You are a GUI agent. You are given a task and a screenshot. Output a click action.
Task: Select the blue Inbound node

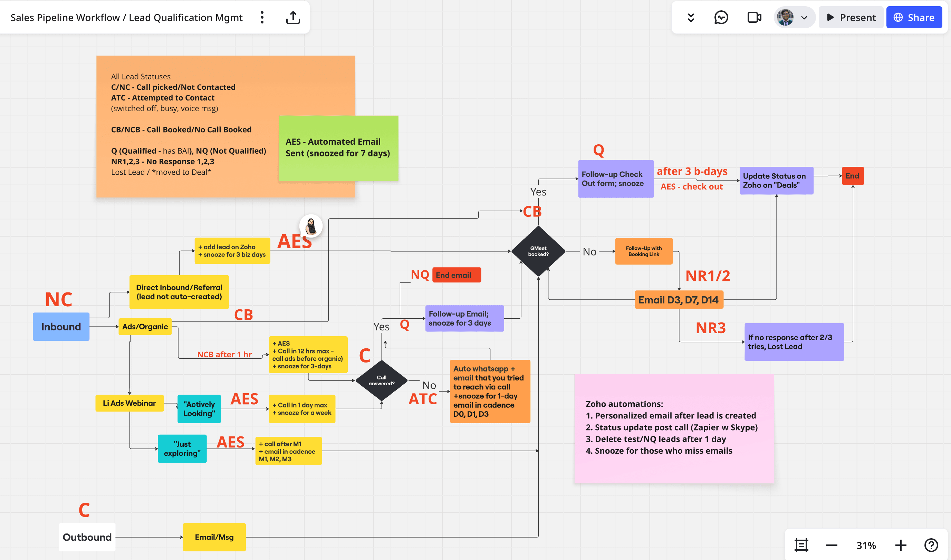click(x=61, y=326)
